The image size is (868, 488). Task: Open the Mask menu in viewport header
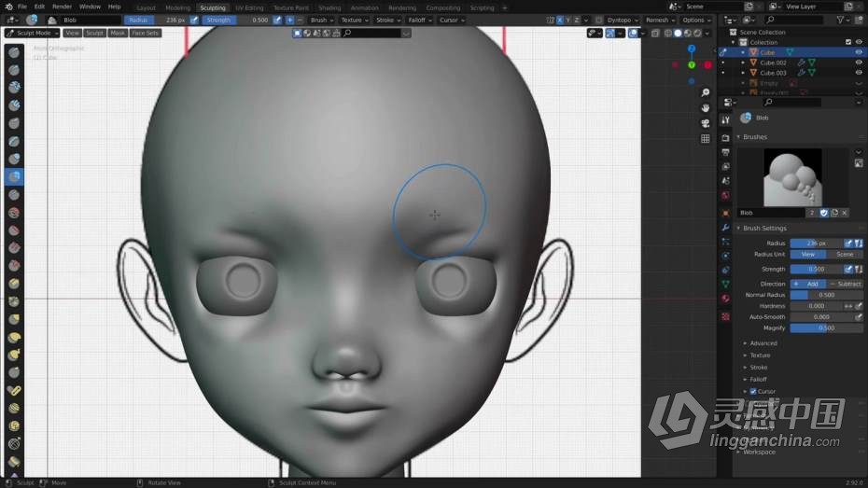click(118, 34)
